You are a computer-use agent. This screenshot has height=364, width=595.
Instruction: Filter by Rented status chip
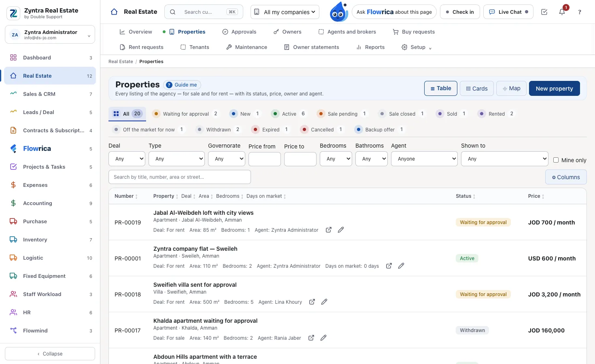tap(496, 114)
